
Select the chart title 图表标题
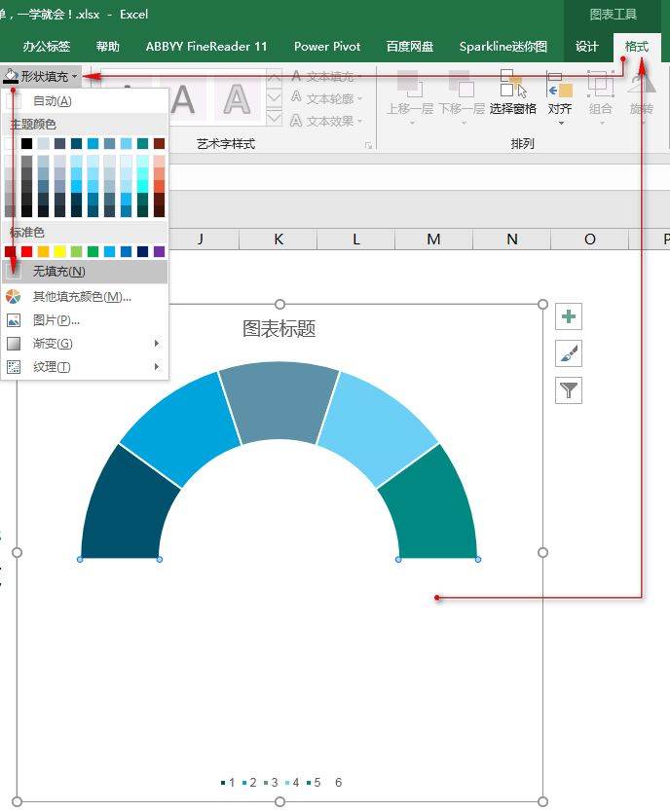(279, 329)
